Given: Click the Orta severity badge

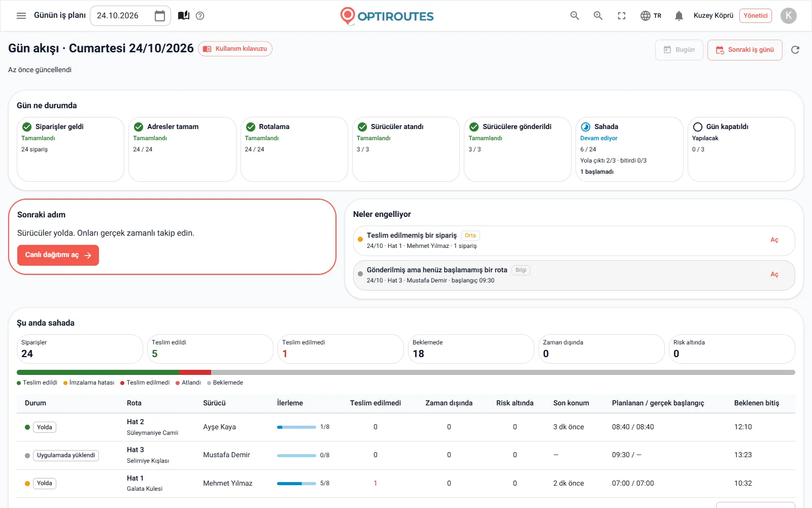Looking at the screenshot, I should (x=470, y=236).
